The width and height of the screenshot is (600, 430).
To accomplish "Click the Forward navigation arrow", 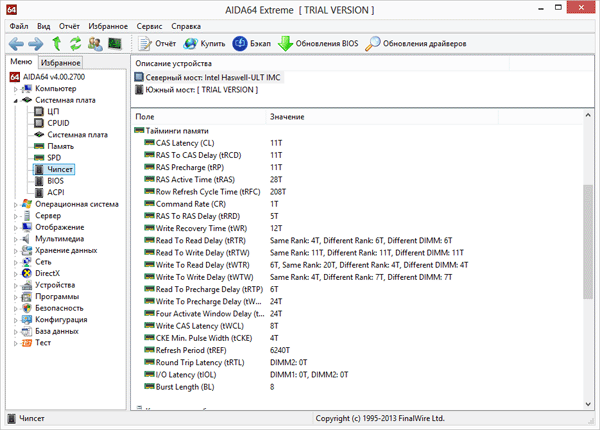I will point(36,44).
